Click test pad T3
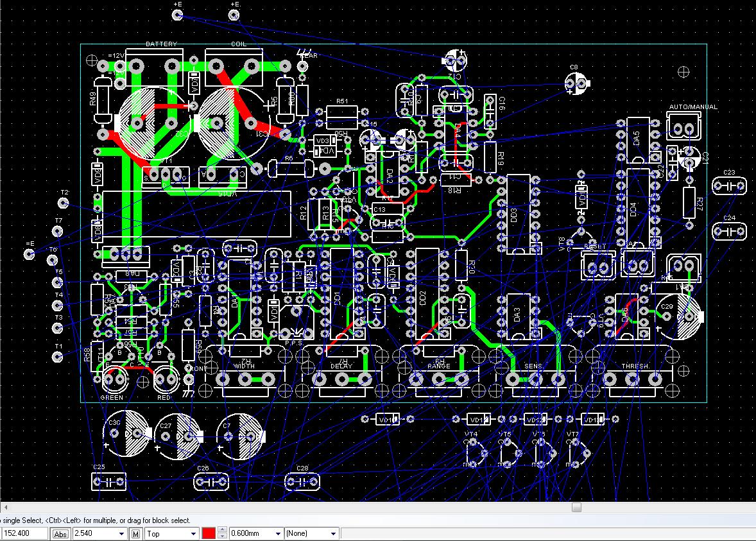The width and height of the screenshot is (756, 541). [x=57, y=329]
